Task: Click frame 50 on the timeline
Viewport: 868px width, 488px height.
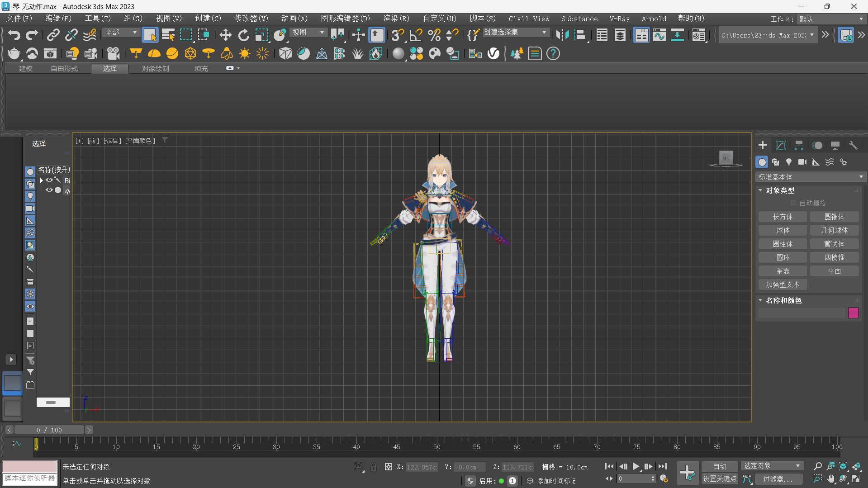Action: click(436, 446)
